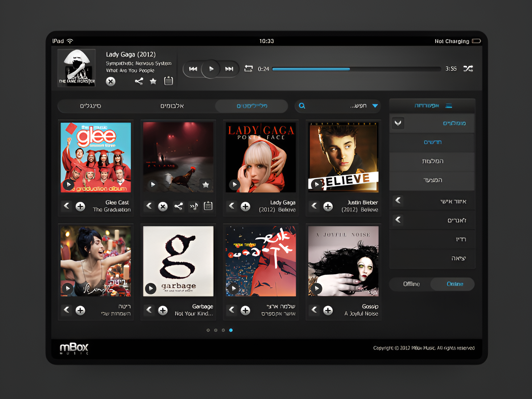532x399 pixels.
Task: Open the אפשרויות options panel header
Action: click(x=432, y=106)
